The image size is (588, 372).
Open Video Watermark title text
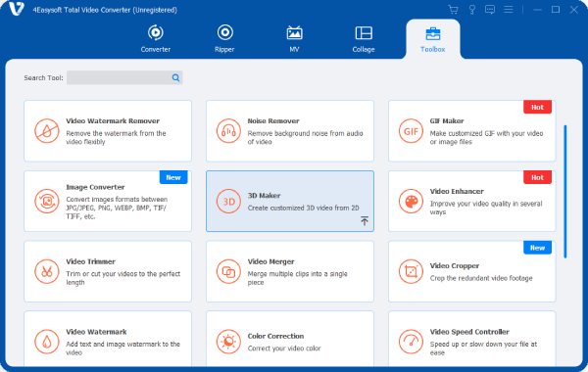[x=96, y=332]
